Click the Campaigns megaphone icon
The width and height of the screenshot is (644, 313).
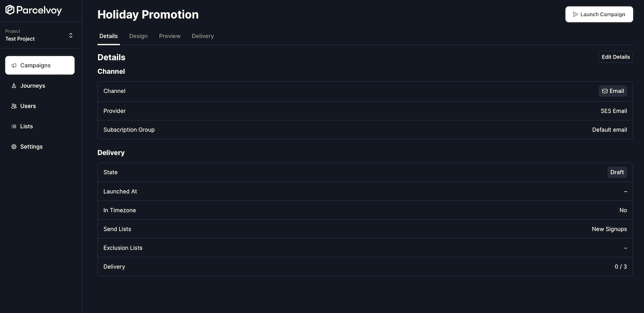click(x=14, y=65)
